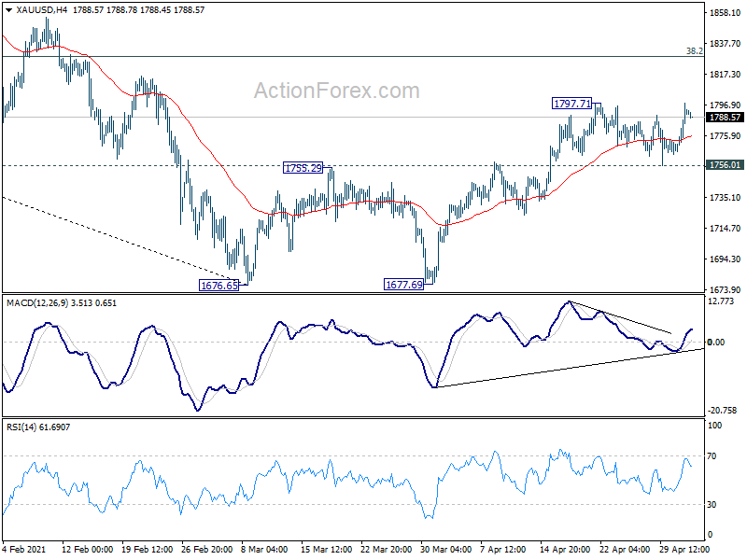Click the RSI(14) 61.6907 indicator label
The width and height of the screenshot is (747, 560).
38,427
